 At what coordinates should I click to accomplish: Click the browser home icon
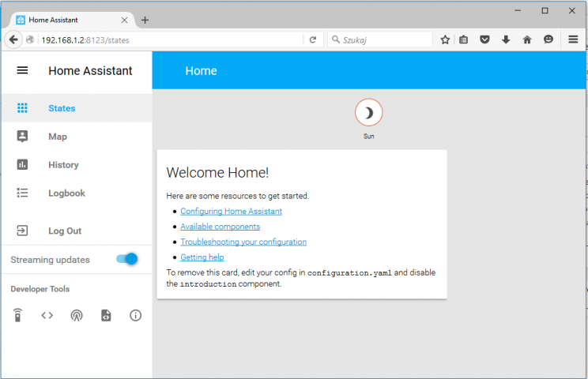coord(527,39)
